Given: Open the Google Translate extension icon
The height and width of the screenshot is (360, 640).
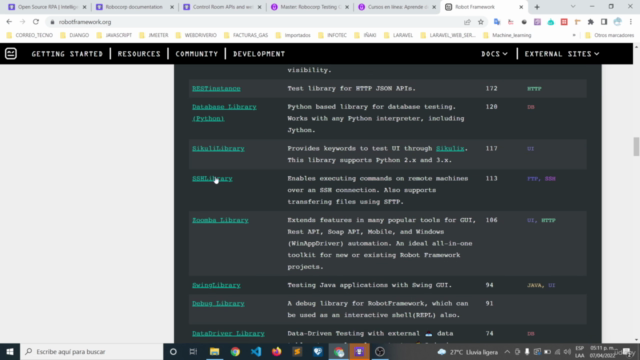Looking at the screenshot, I should coord(497,22).
